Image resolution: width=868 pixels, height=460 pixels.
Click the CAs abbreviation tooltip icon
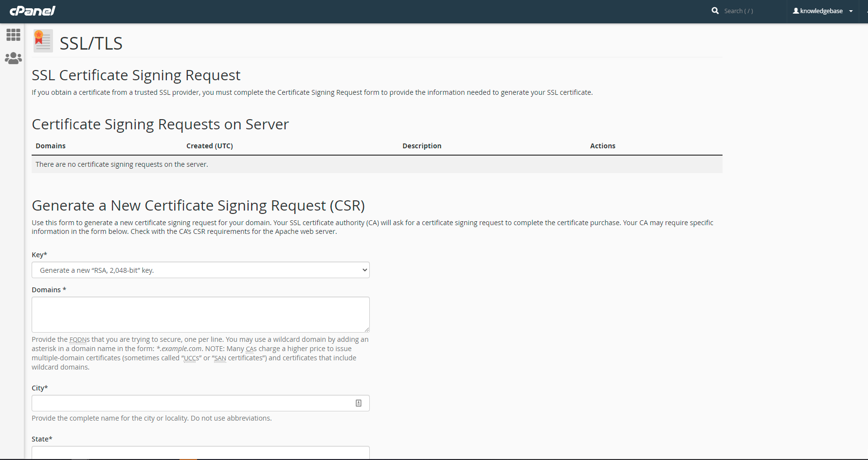pyautogui.click(x=251, y=349)
